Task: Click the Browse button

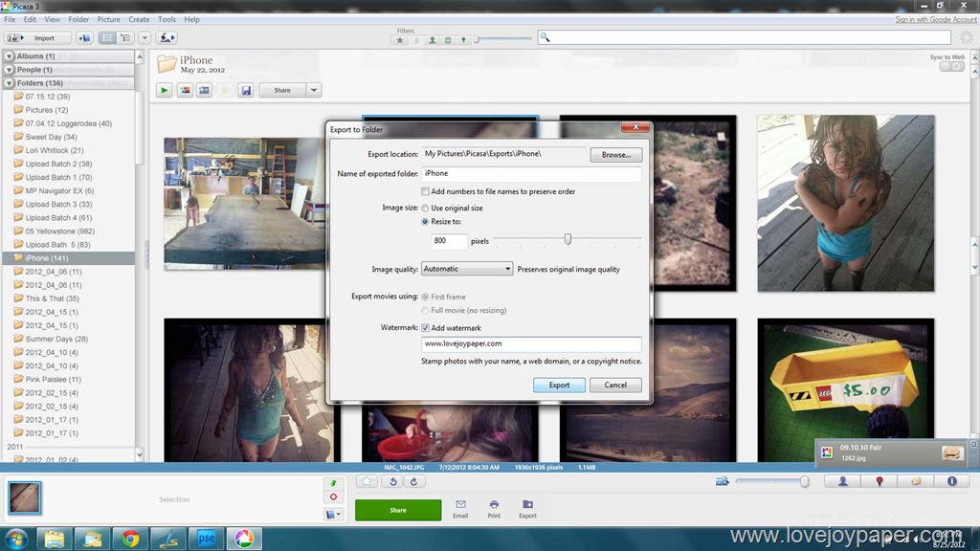Action: click(615, 154)
